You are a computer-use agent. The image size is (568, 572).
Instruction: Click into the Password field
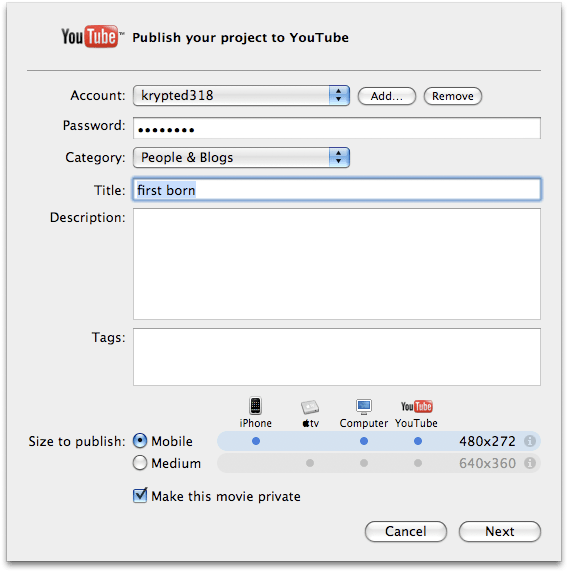[337, 128]
